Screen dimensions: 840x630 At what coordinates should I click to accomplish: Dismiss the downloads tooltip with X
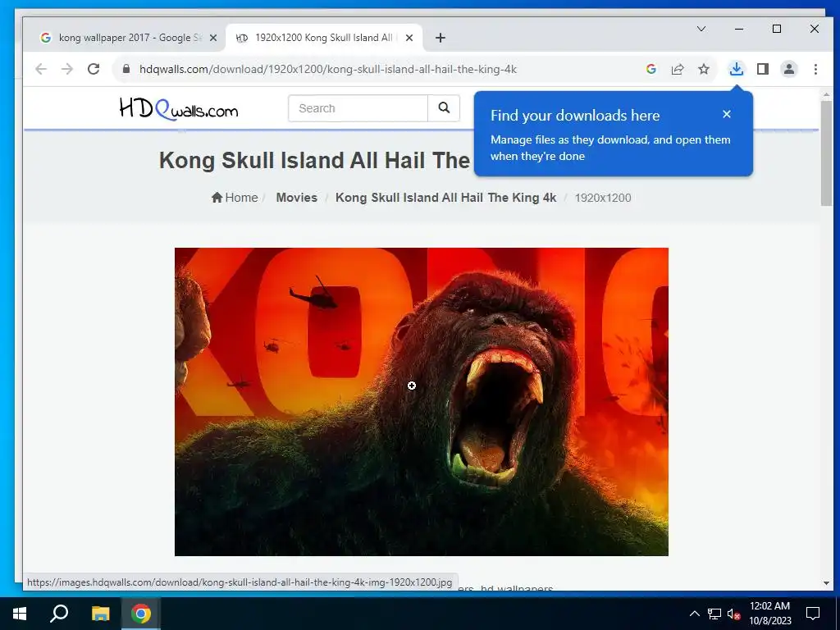click(x=727, y=114)
